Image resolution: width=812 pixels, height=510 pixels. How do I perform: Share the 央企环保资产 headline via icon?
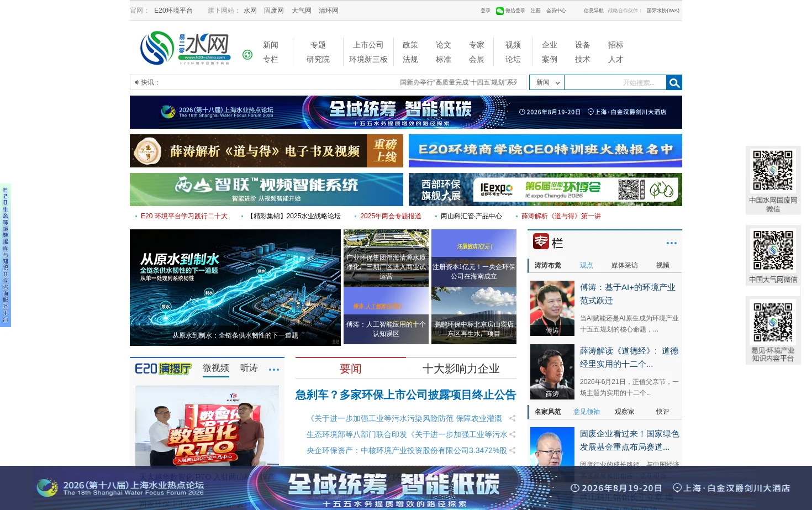click(512, 450)
